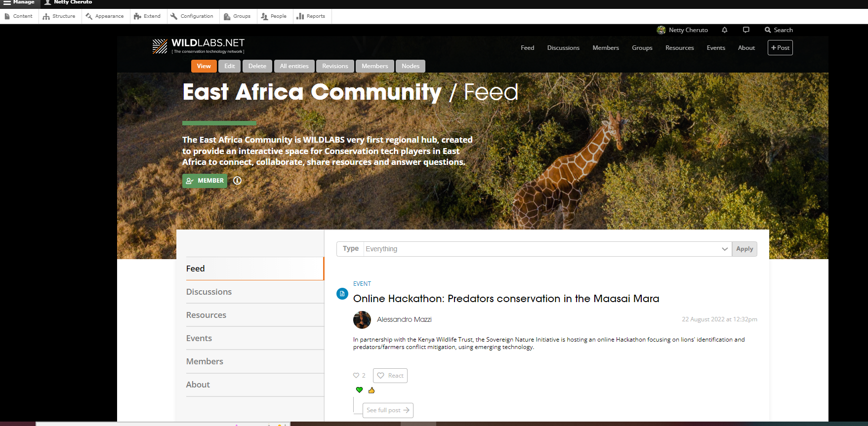This screenshot has width=868, height=426.
Task: Open the Content admin menu
Action: click(x=19, y=16)
